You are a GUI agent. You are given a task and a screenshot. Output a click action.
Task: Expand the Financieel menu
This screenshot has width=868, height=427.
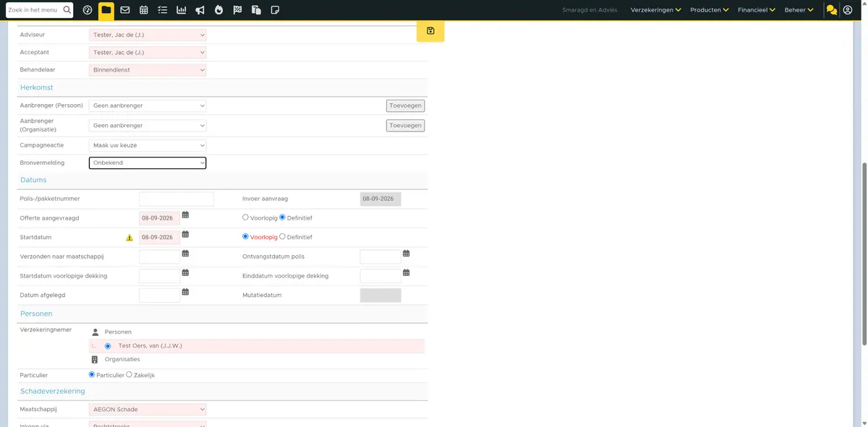click(757, 10)
